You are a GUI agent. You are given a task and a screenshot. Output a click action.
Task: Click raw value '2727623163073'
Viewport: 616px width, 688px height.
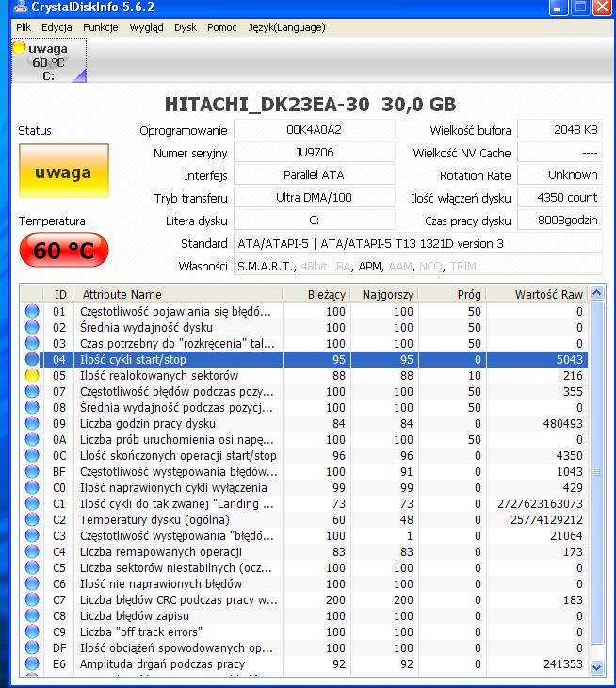[540, 503]
